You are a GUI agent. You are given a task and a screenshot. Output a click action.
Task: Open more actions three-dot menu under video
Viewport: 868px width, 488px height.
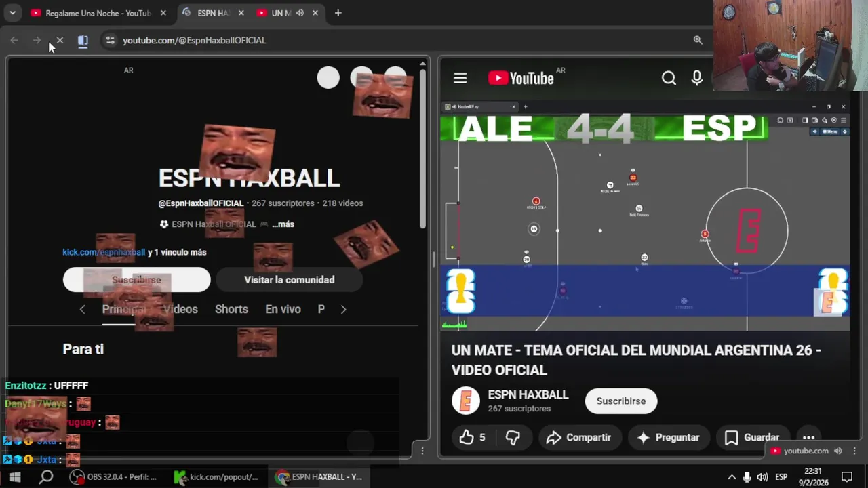click(x=808, y=438)
